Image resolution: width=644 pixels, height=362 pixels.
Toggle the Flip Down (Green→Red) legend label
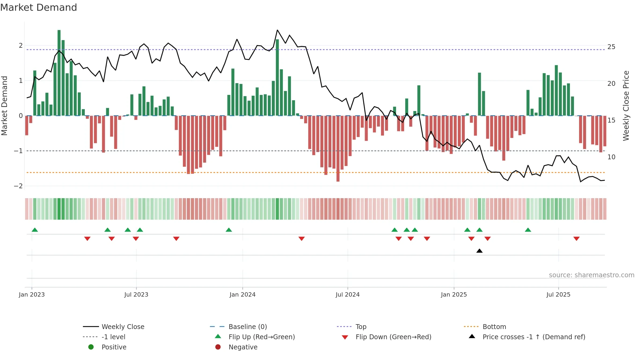[x=393, y=337]
